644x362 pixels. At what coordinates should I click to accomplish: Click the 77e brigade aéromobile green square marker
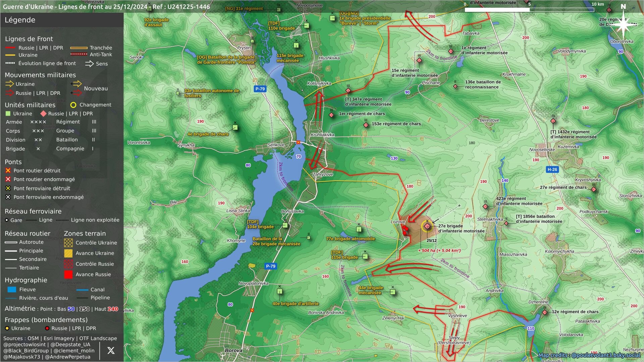tap(359, 230)
